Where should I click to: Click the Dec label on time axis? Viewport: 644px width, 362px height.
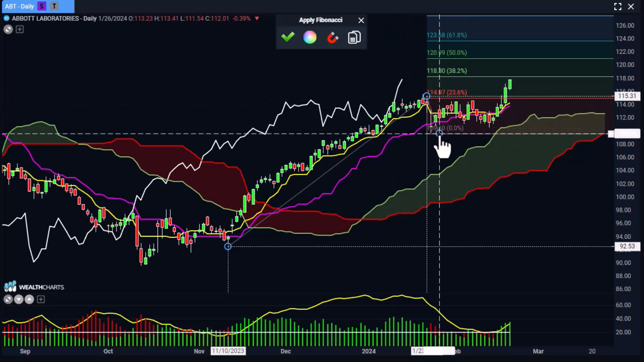[286, 351]
